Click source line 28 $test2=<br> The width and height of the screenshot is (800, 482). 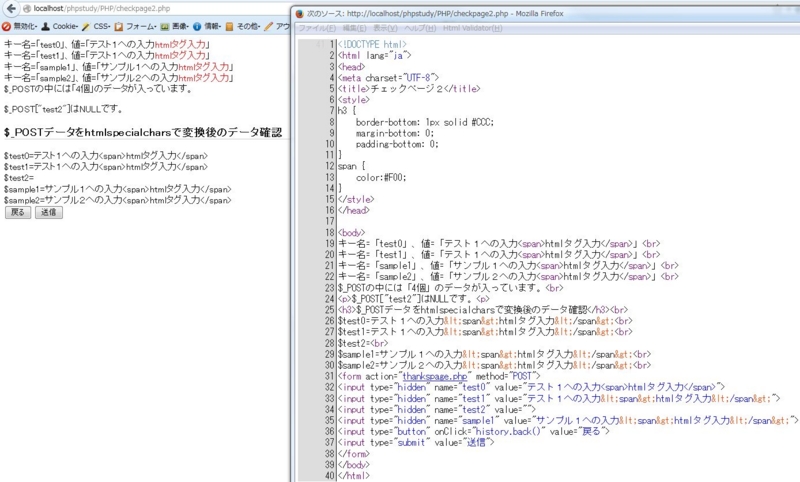(363, 343)
